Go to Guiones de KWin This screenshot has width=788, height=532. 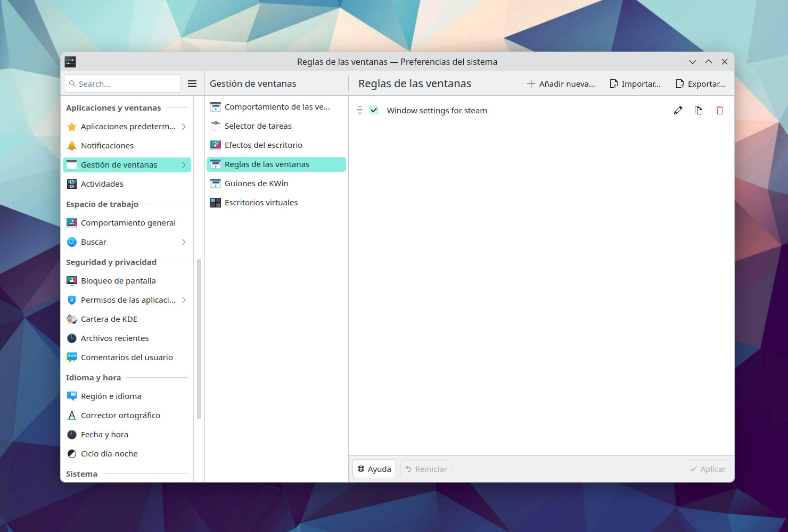click(276, 184)
